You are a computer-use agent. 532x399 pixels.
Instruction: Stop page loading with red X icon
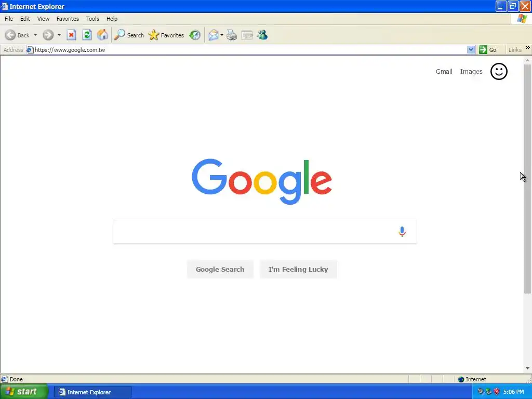71,35
